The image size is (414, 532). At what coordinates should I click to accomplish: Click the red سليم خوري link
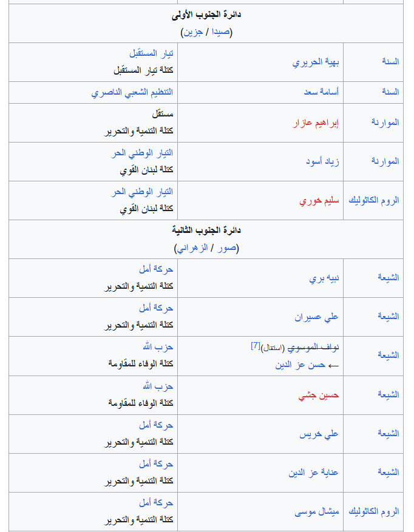(x=319, y=201)
